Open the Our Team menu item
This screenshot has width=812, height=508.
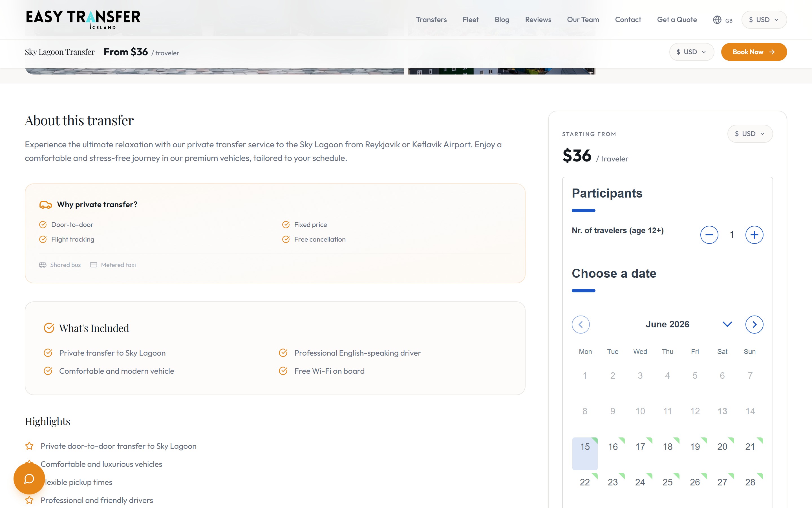[x=583, y=19]
